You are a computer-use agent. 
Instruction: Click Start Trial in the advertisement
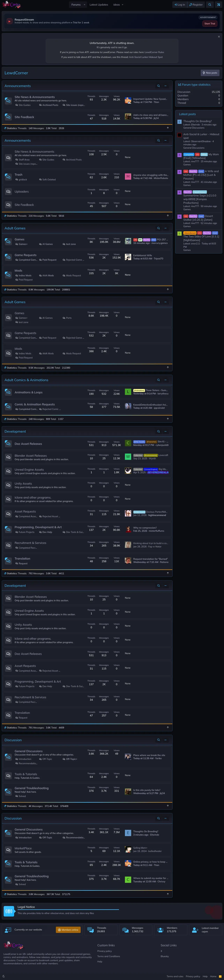tap(210, 24)
